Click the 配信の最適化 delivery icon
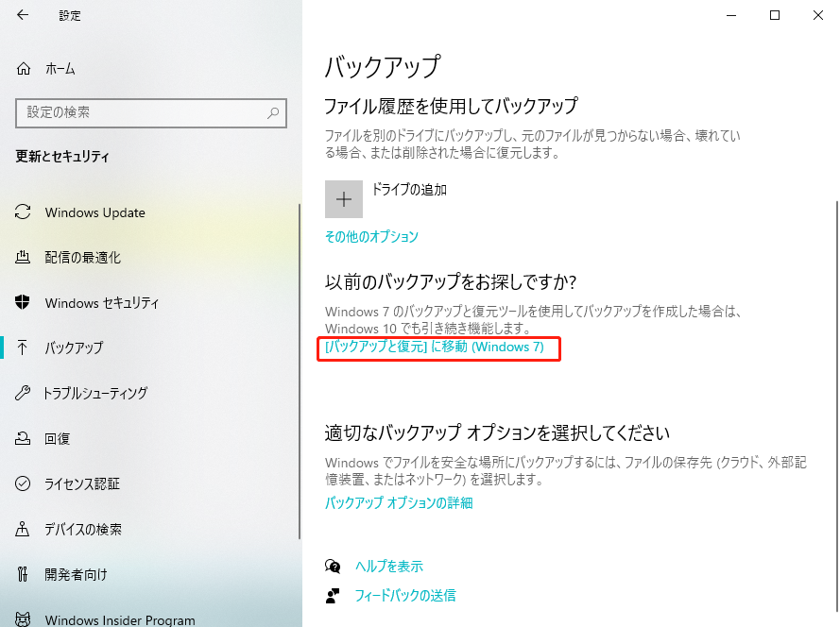 [23, 257]
